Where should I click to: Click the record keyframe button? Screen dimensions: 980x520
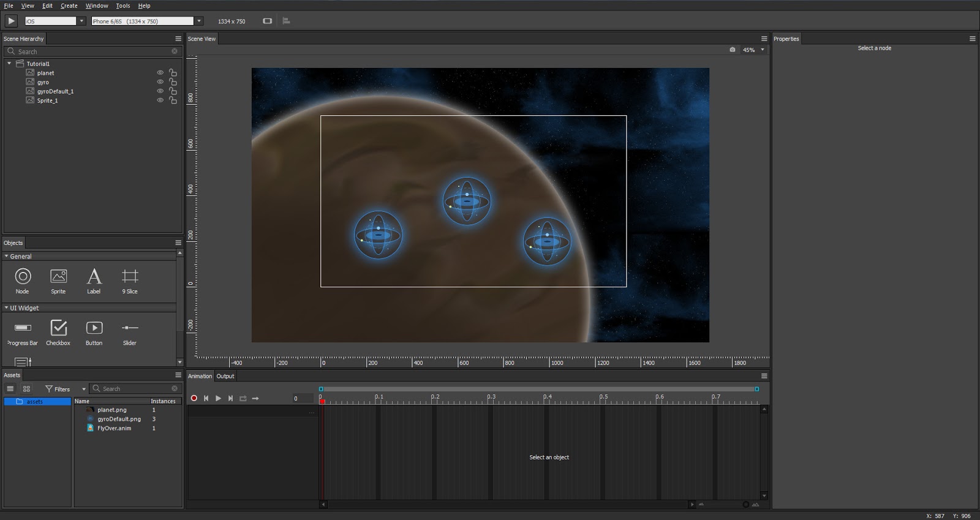[x=194, y=398]
